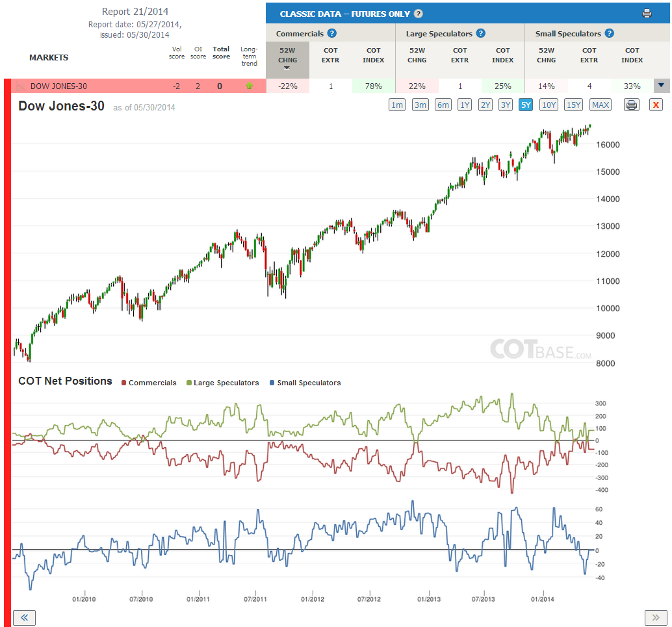Collapse the Dow Jones row with the down triangle
Viewport: 672px width, 627px height.
(x=662, y=85)
